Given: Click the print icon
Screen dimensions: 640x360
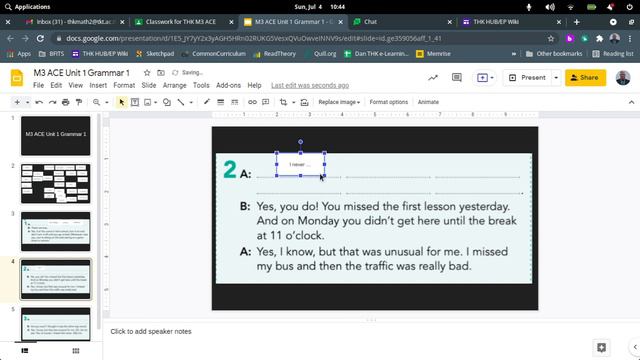Looking at the screenshot, I should coord(66,102).
